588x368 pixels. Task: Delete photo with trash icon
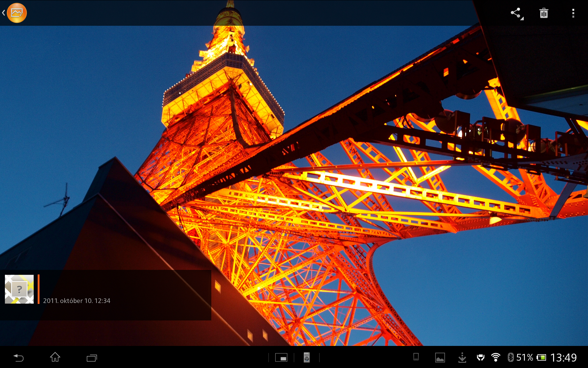coord(544,13)
